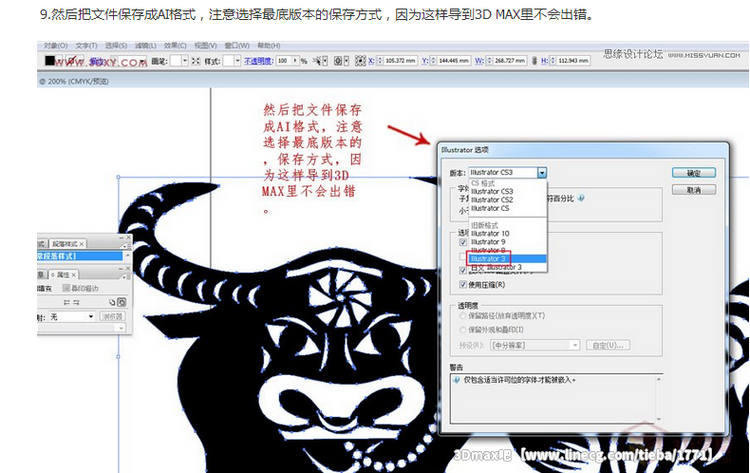Toggle constrain proportions chain-link icon
Viewport: 750px width, 473px height.
(534, 61)
